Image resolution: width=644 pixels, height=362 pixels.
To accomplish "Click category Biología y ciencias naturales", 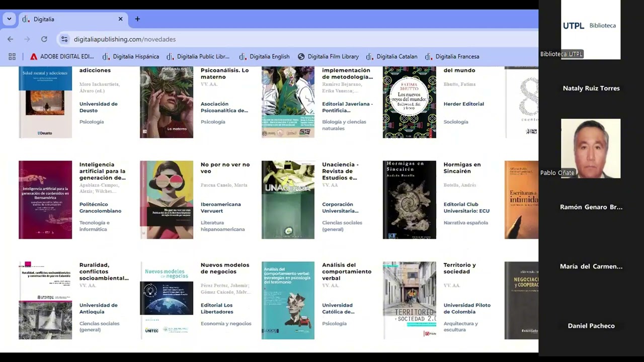I will click(344, 125).
